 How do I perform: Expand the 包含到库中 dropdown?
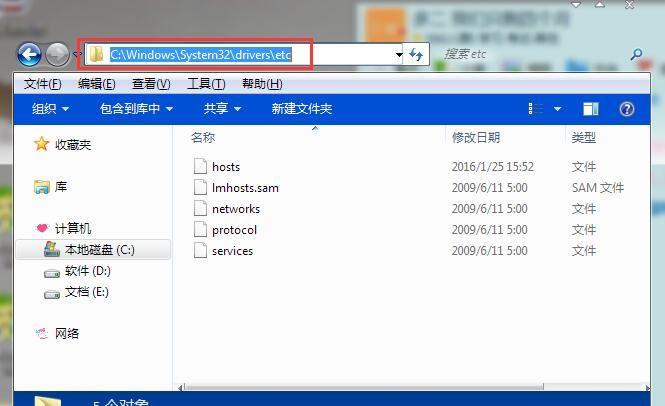click(x=169, y=109)
